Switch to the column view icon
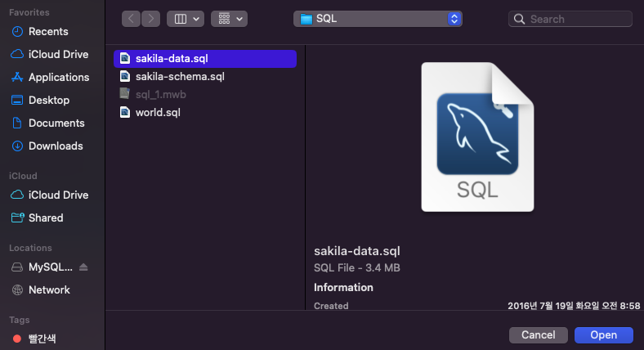The width and height of the screenshot is (644, 350). point(181,19)
